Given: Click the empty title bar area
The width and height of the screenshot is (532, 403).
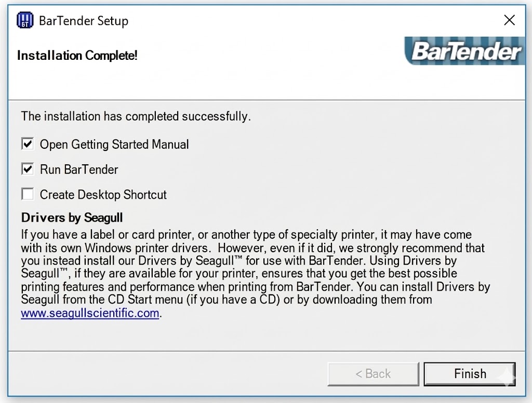Looking at the screenshot, I should click(312, 21).
